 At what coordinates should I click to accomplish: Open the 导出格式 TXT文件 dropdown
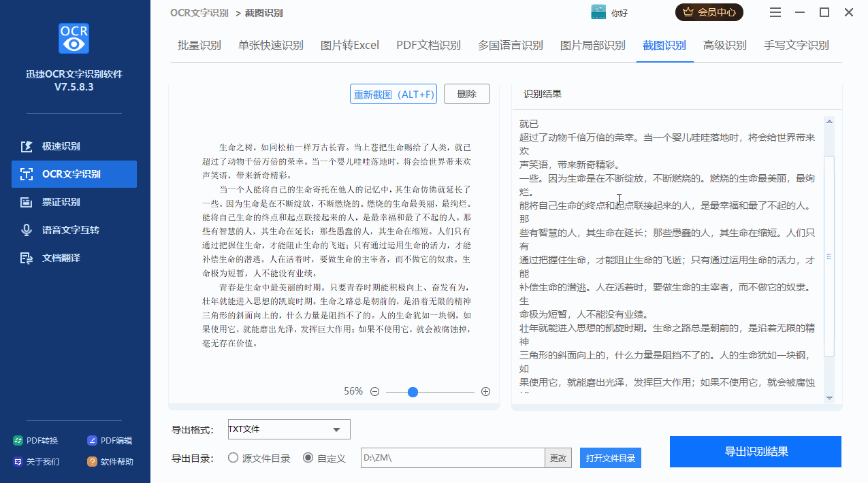coord(288,429)
